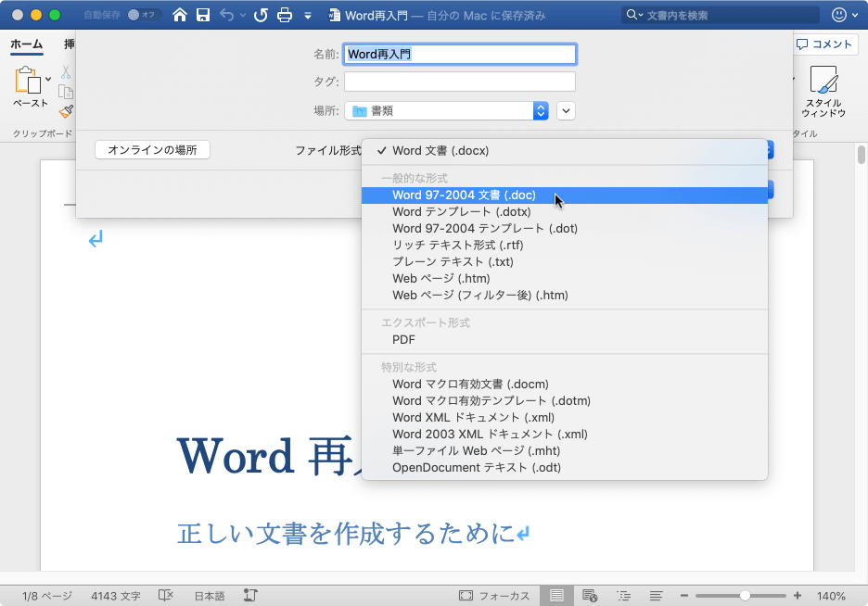This screenshot has width=868, height=606.
Task: Select Web ページ (フィルター後) (.htm)
Action: point(565,295)
